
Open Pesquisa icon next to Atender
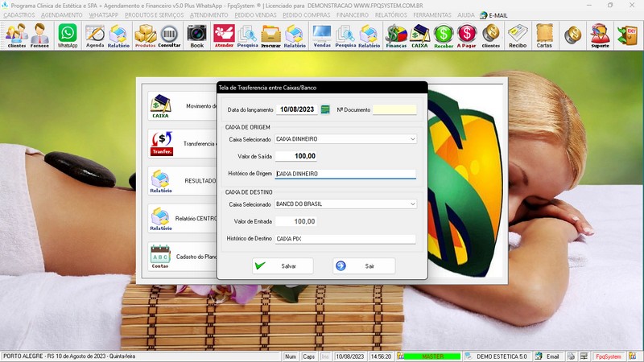click(x=247, y=35)
